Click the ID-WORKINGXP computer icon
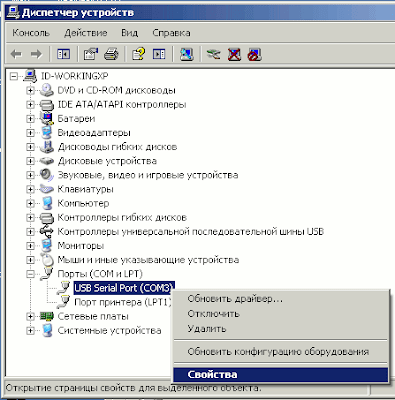Viewport: 395px width, 400px height. click(30, 76)
